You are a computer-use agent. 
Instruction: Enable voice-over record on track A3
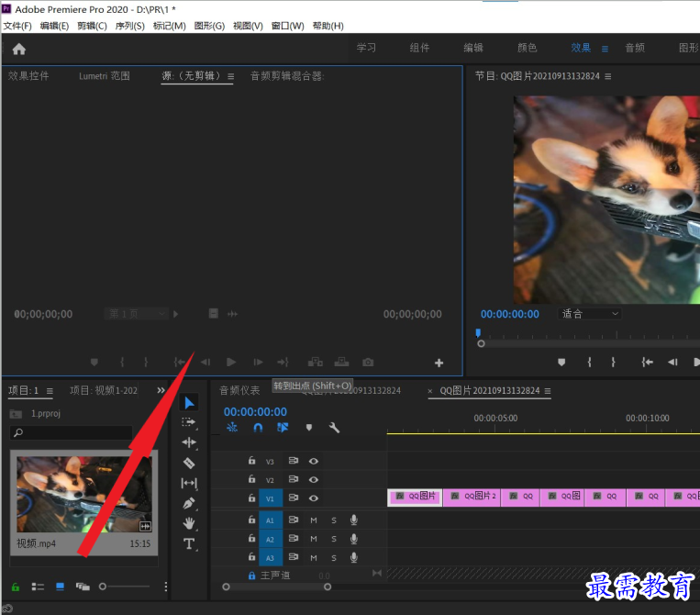click(353, 557)
